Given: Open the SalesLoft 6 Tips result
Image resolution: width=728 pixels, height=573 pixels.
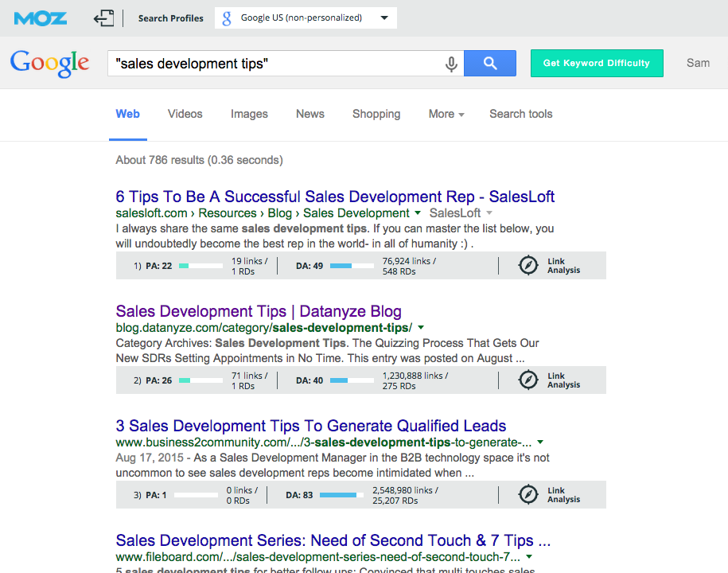Looking at the screenshot, I should pos(335,197).
